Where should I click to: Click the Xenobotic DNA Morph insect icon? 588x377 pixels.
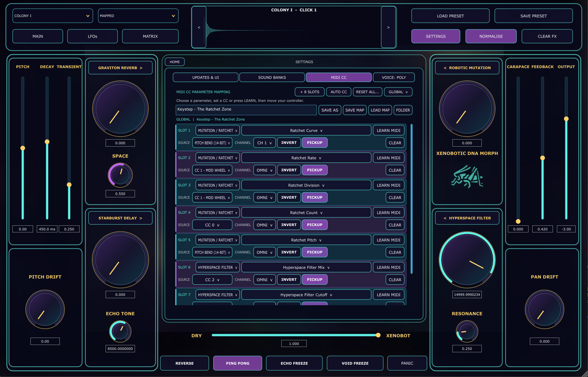click(467, 177)
